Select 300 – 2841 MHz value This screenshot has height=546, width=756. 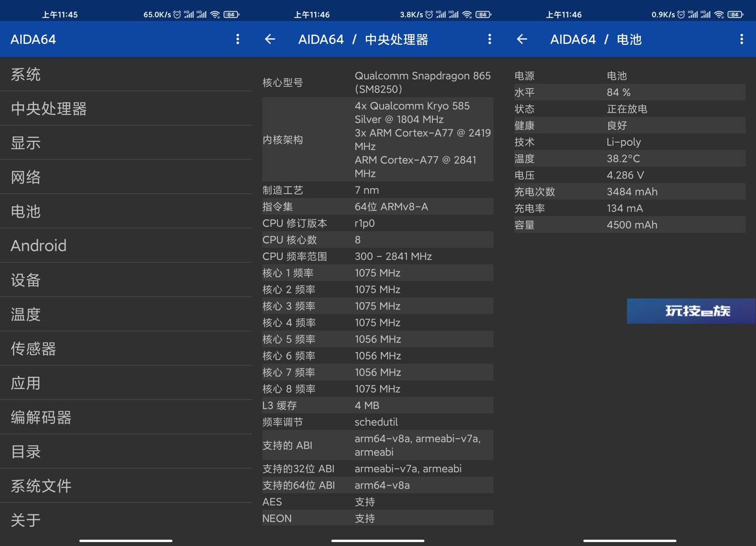393,257
